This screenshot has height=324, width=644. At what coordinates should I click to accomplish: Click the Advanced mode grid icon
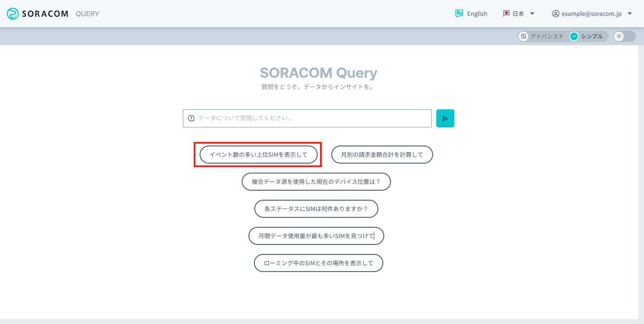click(x=524, y=37)
